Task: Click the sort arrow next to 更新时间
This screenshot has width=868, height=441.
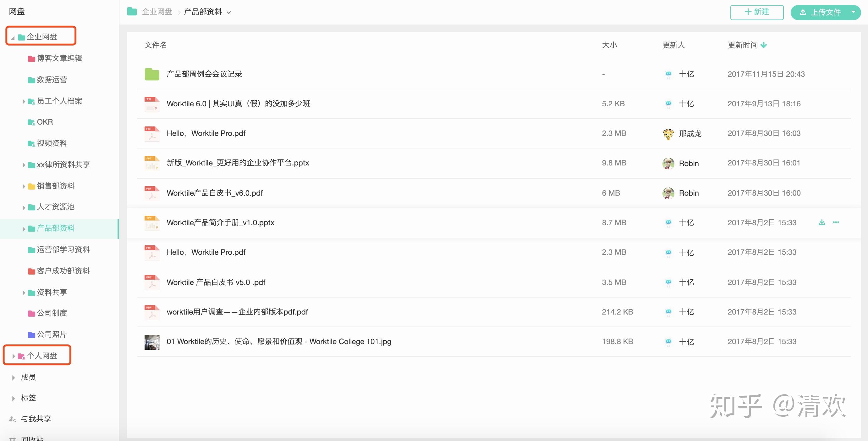Action: 764,45
